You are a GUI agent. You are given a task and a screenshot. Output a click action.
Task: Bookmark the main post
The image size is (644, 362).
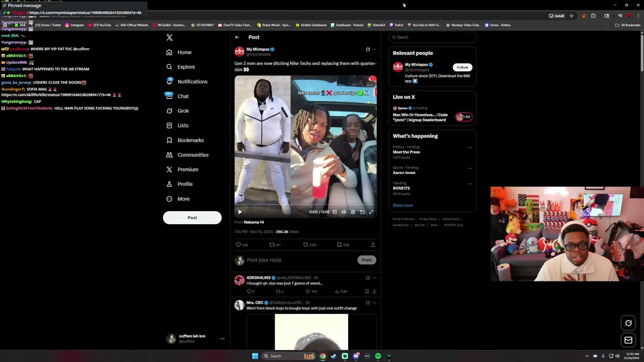click(343, 245)
